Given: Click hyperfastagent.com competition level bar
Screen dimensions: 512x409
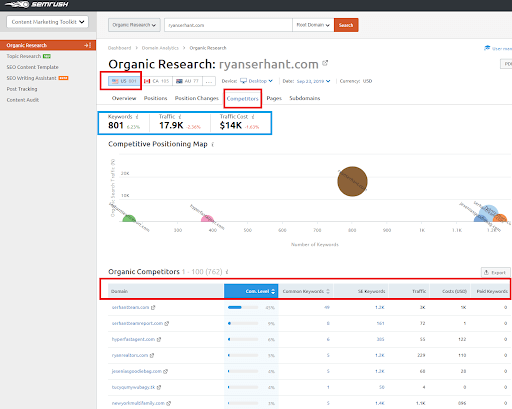Looking at the screenshot, I should coord(243,339).
